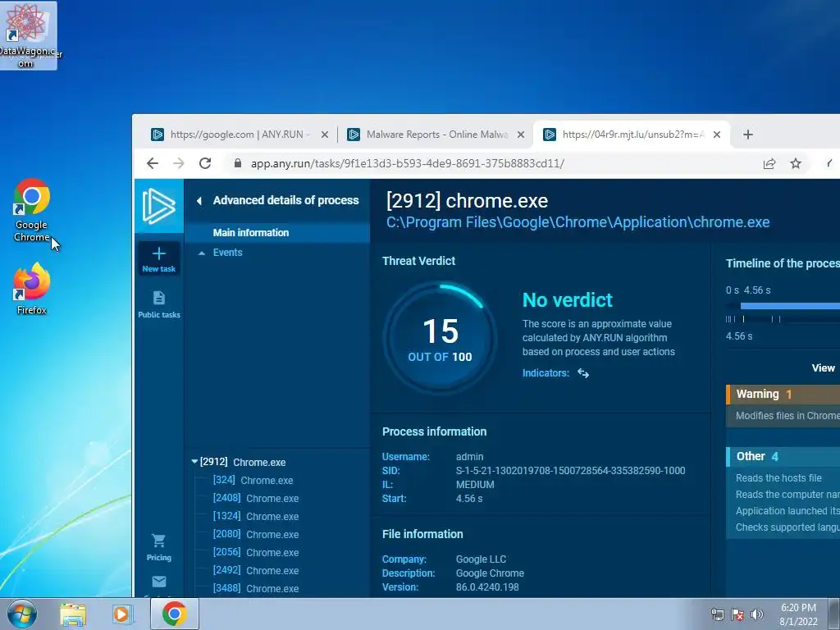Select [3488] Chrome.exe process
Viewport: 840px width, 630px height.
pos(256,588)
